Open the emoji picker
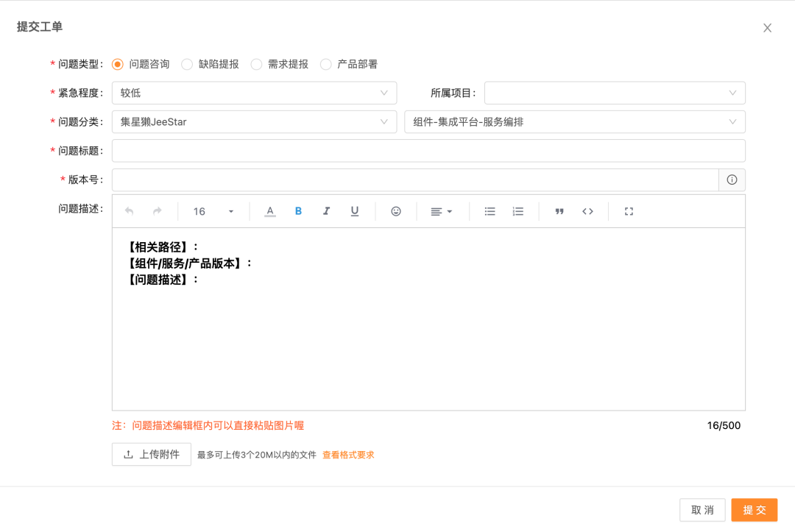This screenshot has height=532, width=795. coord(396,211)
